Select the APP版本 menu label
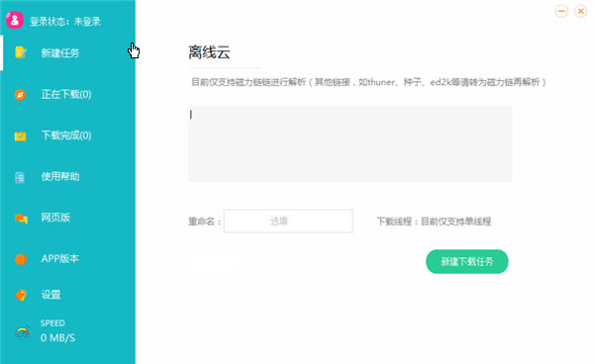 [59, 258]
